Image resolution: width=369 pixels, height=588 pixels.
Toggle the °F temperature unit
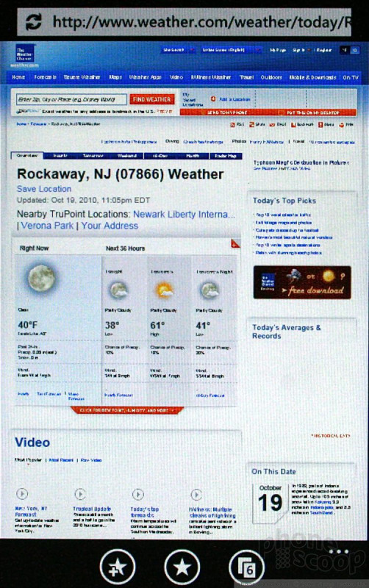coord(344,50)
